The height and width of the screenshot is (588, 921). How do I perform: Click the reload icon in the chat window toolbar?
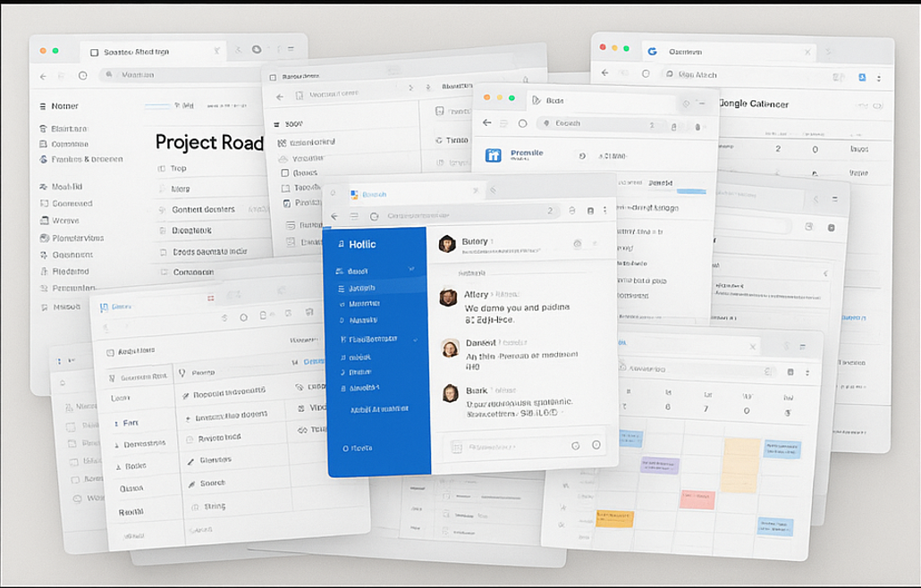pyautogui.click(x=374, y=216)
